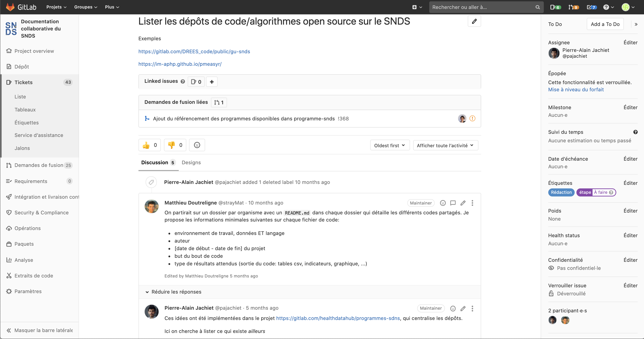
Task: Click the pencil edit-title icon
Action: tap(474, 21)
